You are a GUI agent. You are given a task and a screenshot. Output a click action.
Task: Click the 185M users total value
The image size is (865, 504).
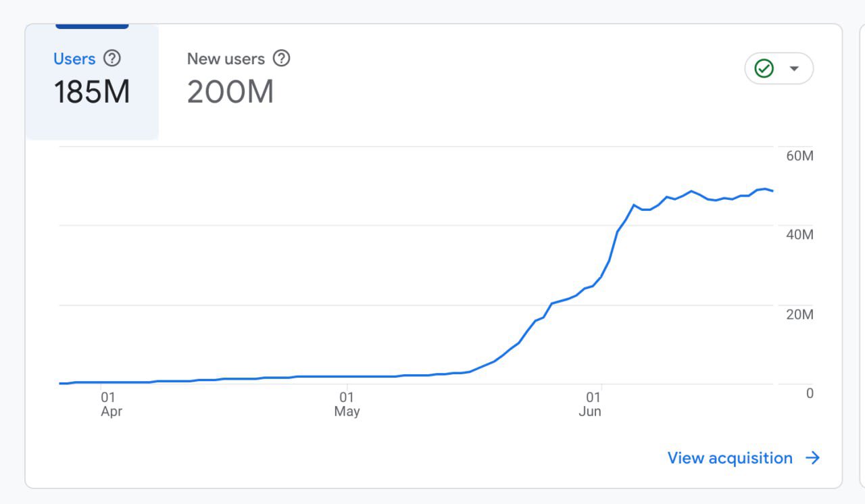click(92, 92)
